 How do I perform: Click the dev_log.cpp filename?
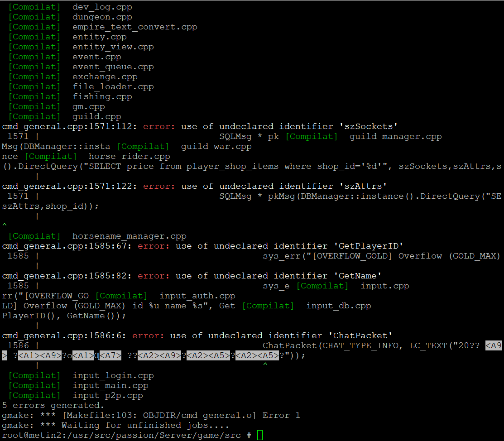pyautogui.click(x=102, y=7)
